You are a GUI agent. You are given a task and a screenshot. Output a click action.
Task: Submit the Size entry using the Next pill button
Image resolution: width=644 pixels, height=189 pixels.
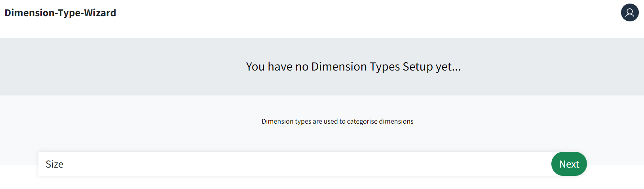tap(569, 164)
